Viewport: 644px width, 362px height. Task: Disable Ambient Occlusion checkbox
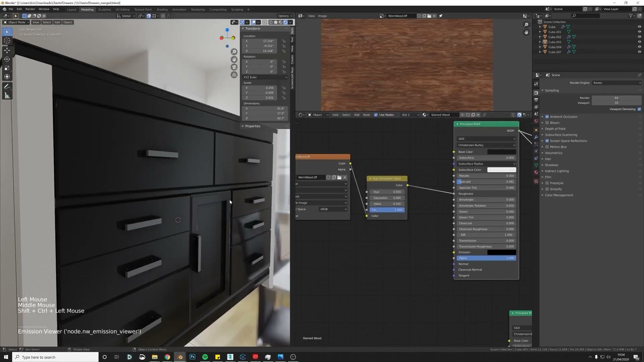coord(547,117)
